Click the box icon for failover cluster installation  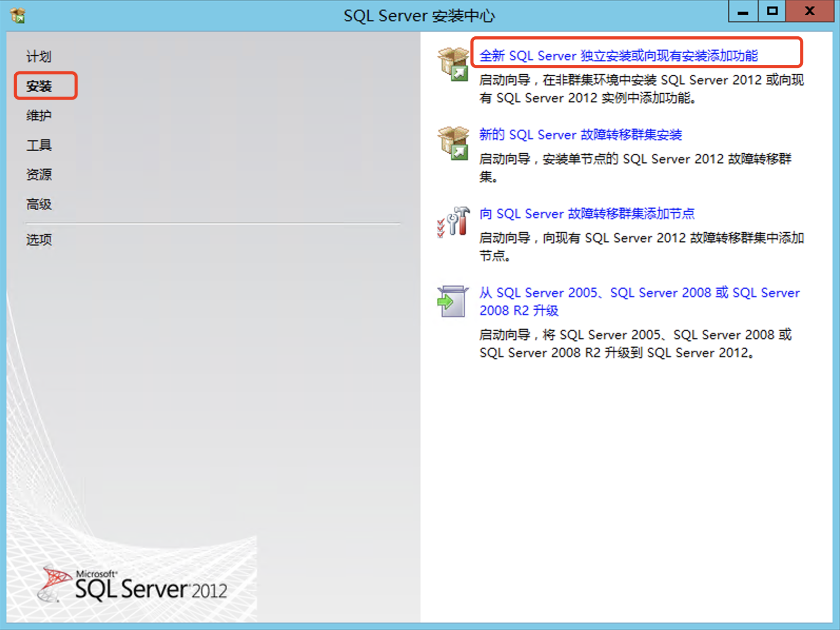453,143
